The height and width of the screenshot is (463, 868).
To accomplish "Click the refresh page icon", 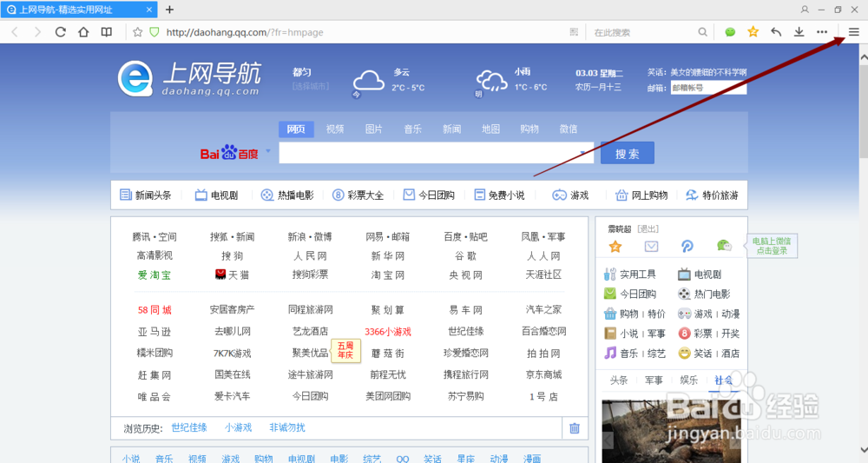I will tap(61, 32).
